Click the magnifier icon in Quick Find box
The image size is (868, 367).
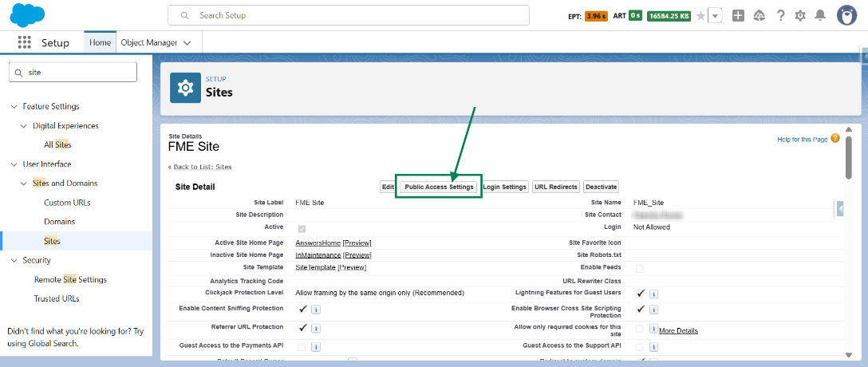(19, 73)
